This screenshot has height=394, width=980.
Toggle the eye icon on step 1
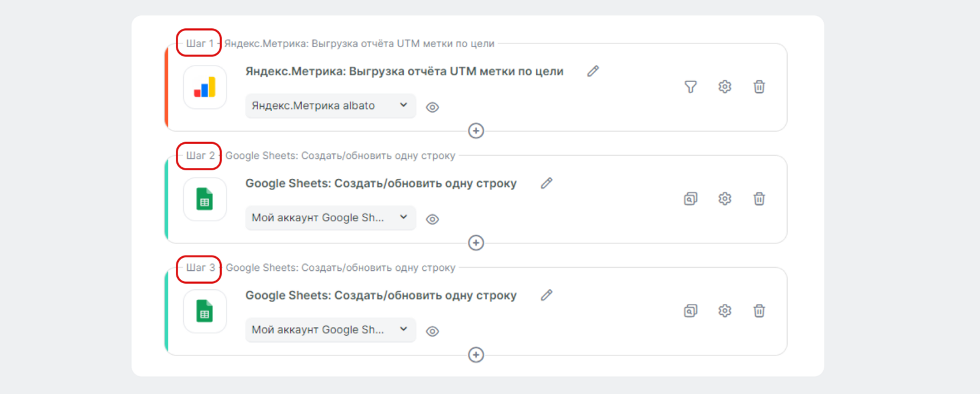[x=432, y=107]
